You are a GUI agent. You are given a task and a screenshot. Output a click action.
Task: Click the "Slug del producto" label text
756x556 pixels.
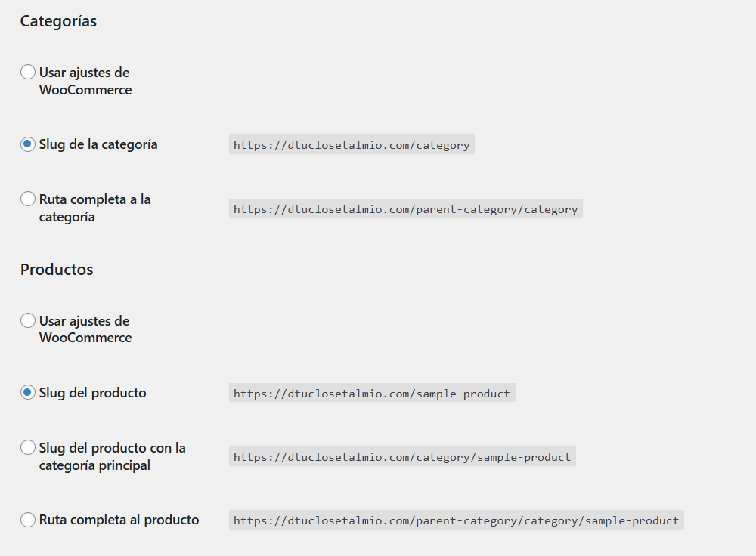click(93, 393)
